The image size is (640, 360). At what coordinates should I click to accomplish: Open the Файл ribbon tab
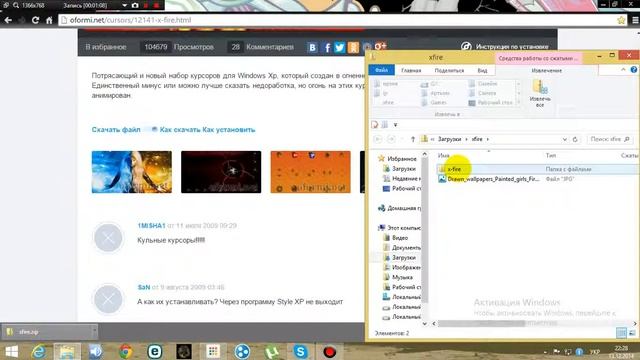(381, 70)
